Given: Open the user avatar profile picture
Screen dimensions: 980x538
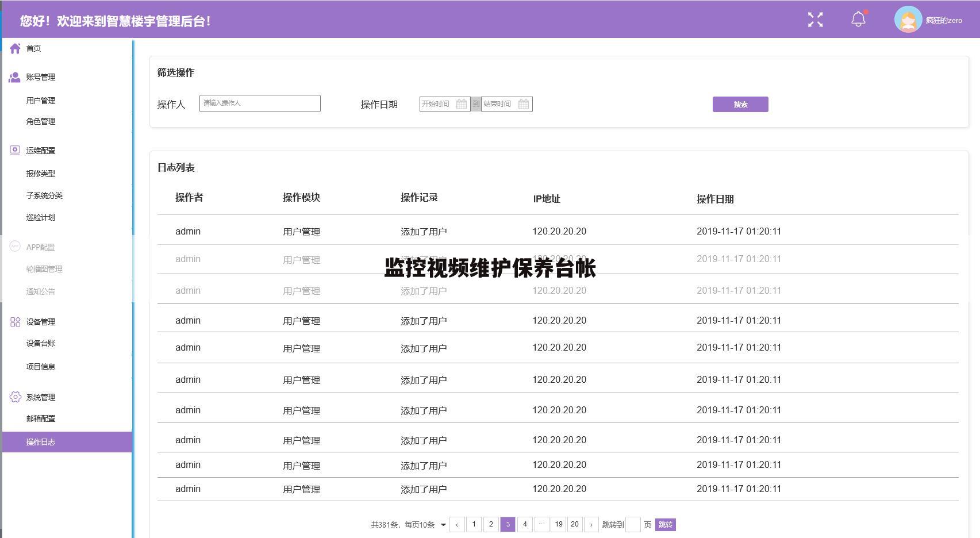Looking at the screenshot, I should pos(908,20).
